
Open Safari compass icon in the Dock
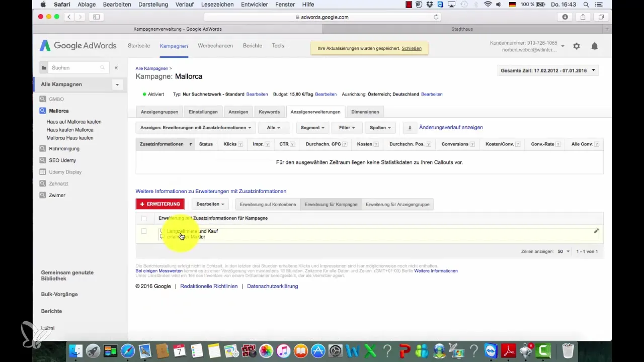click(x=128, y=350)
